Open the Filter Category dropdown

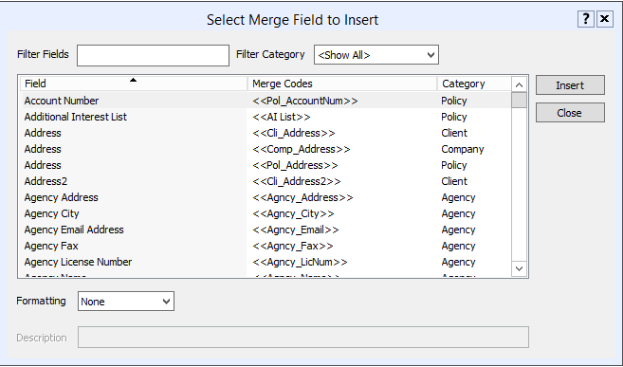pyautogui.click(x=376, y=55)
